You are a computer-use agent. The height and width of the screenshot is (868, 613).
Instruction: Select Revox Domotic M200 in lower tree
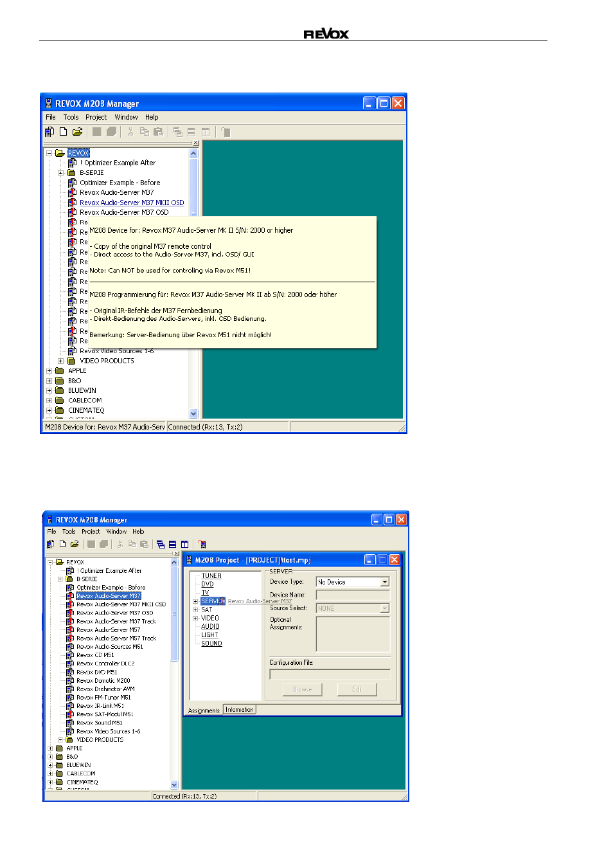click(103, 681)
